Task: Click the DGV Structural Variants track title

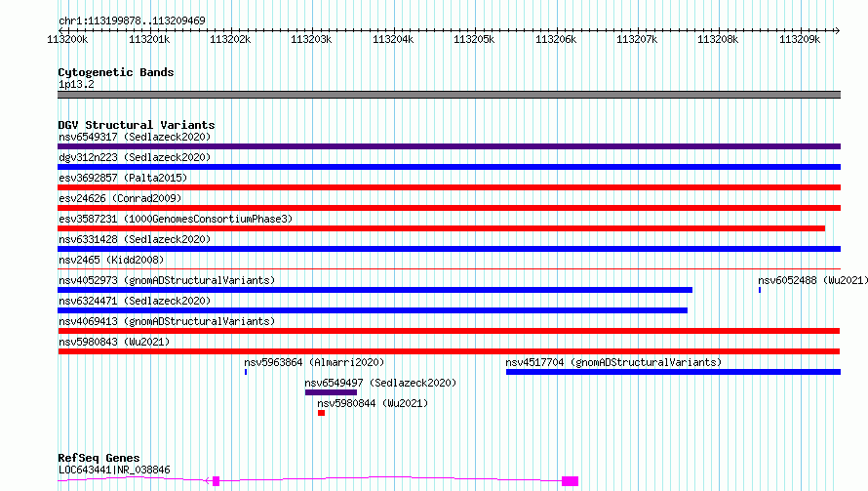Action: [137, 125]
